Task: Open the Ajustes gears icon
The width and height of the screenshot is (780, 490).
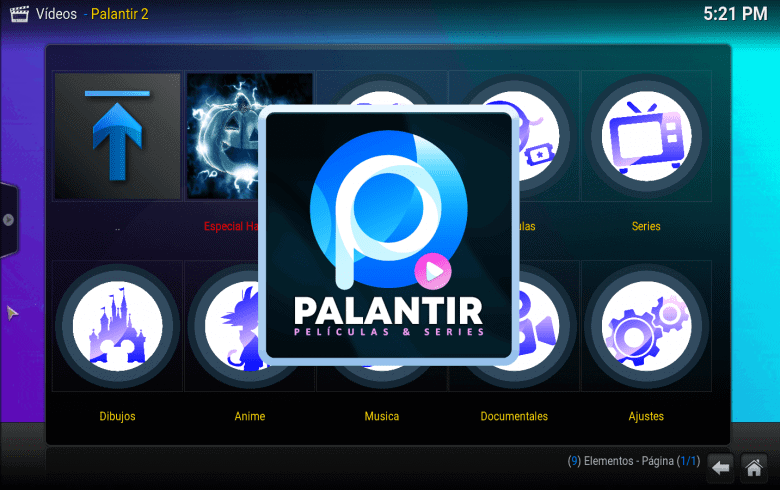Action: [x=646, y=326]
